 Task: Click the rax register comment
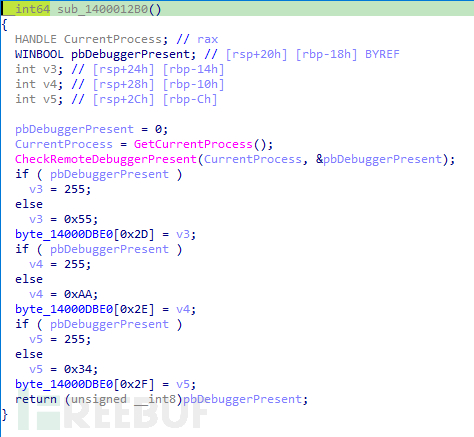207,39
